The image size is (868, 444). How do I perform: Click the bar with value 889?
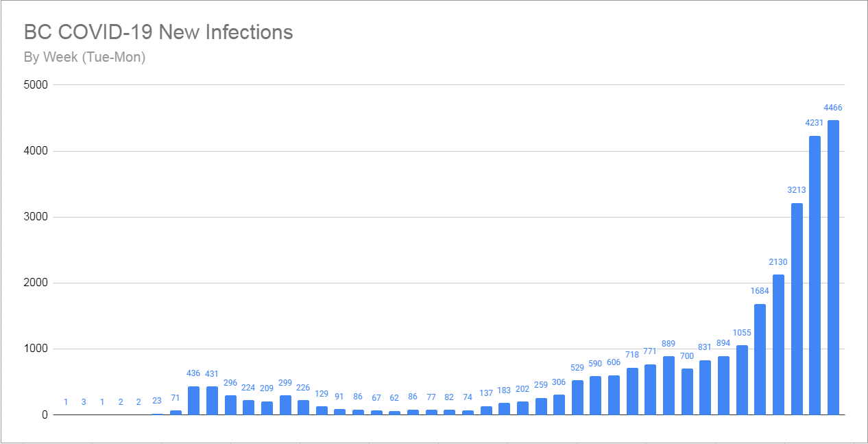(x=668, y=386)
